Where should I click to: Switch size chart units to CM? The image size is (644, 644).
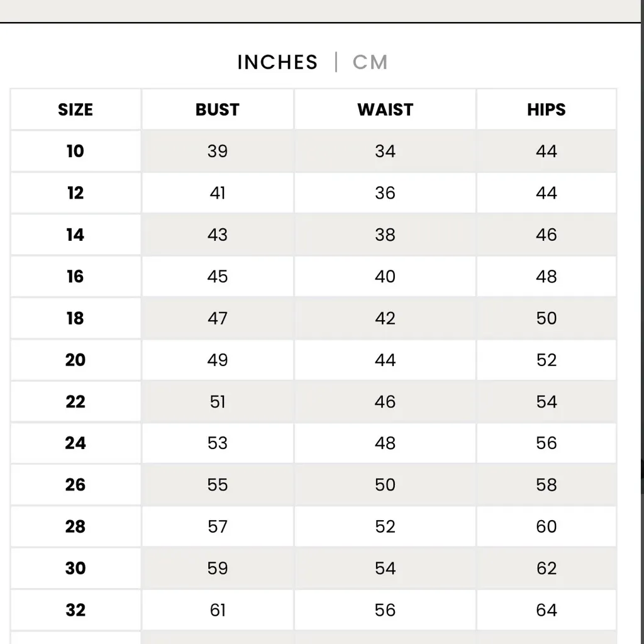click(370, 62)
